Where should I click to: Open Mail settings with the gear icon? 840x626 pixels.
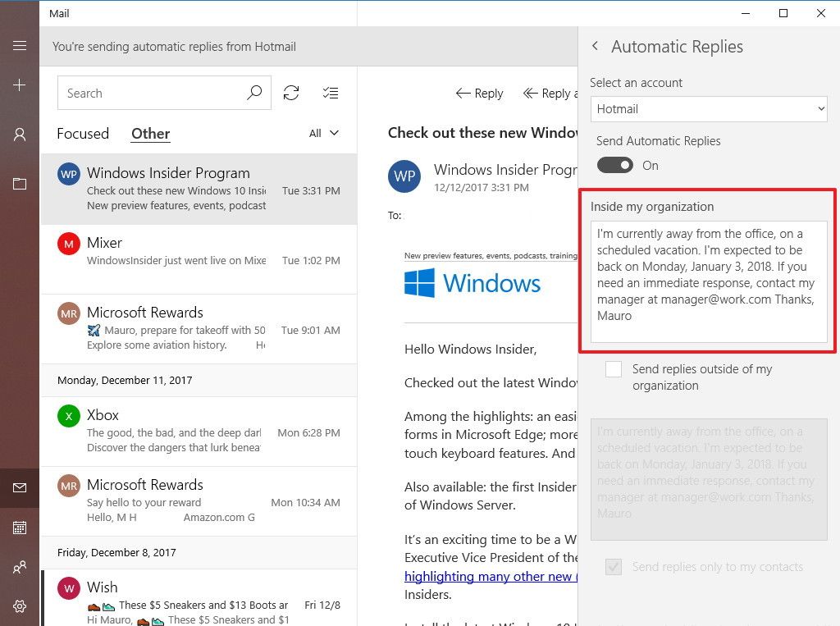point(20,606)
